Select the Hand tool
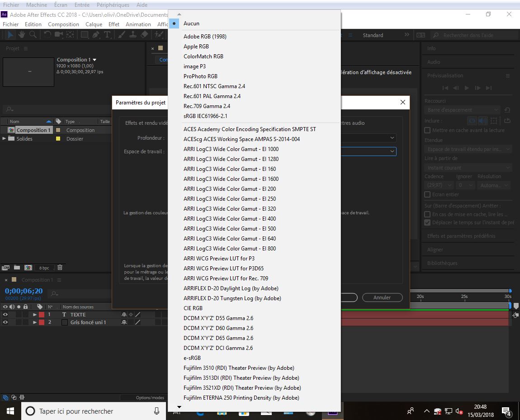520x420 pixels. click(22, 34)
